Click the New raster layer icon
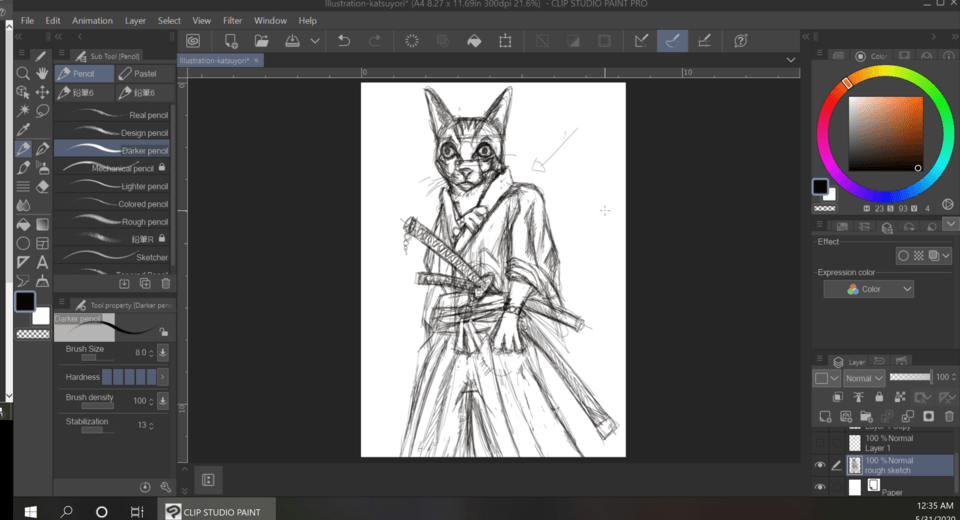The width and height of the screenshot is (960, 520). pyautogui.click(x=825, y=416)
